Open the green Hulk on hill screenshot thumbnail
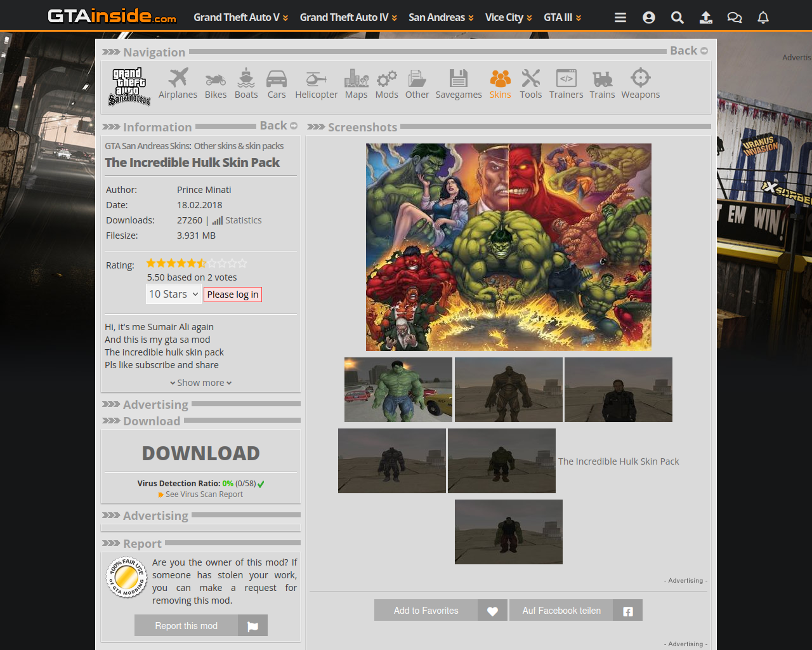Image resolution: width=812 pixels, height=650 pixels. [502, 461]
